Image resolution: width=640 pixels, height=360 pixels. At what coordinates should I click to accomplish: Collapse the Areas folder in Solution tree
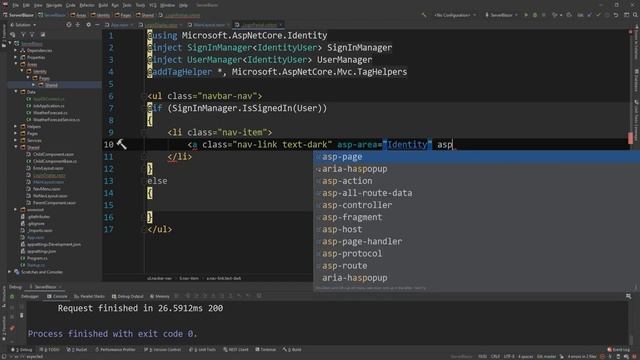[x=16, y=64]
